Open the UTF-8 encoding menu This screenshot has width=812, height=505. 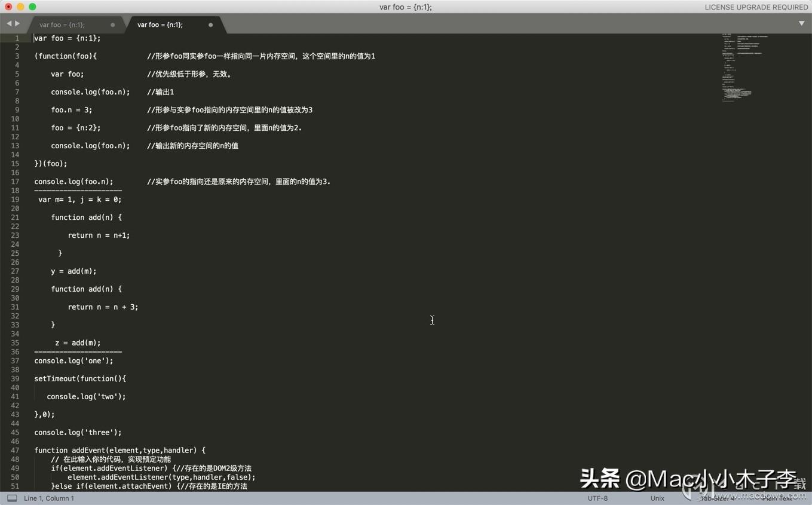(x=597, y=498)
